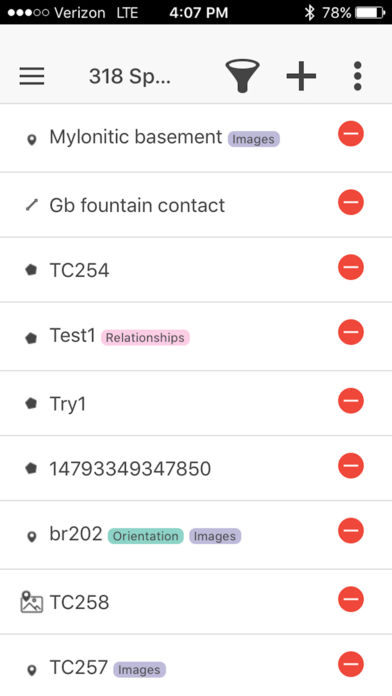The image size is (392, 696).
Task: Click the Orientation tag on br202
Action: coord(145,536)
